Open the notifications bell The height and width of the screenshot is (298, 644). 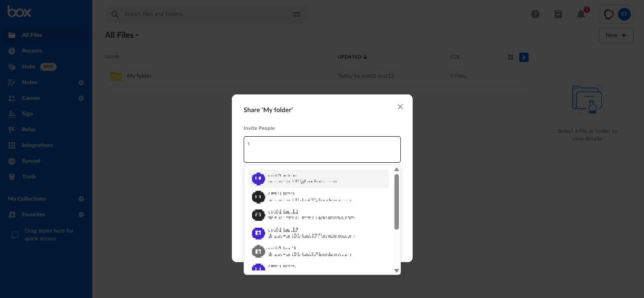coord(581,14)
